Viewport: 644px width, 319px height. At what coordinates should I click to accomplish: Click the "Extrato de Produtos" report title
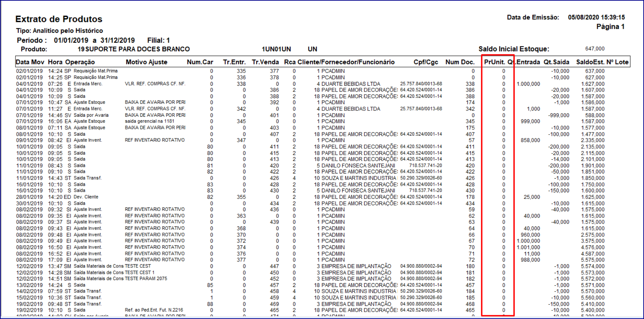(x=59, y=19)
